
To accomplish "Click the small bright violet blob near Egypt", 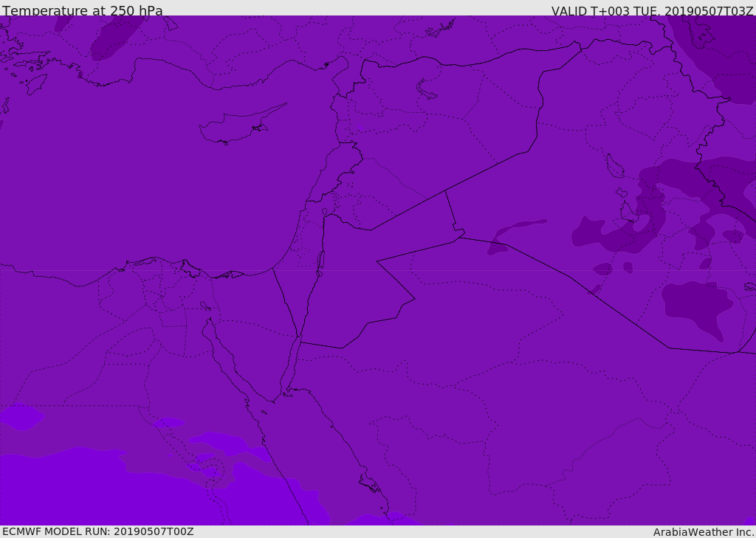I will (x=169, y=422).
